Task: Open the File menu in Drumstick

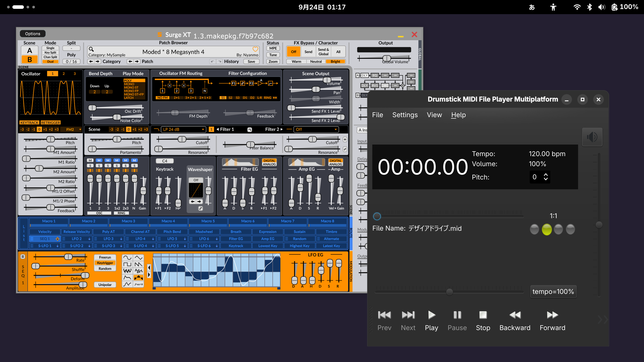Action: click(x=377, y=115)
